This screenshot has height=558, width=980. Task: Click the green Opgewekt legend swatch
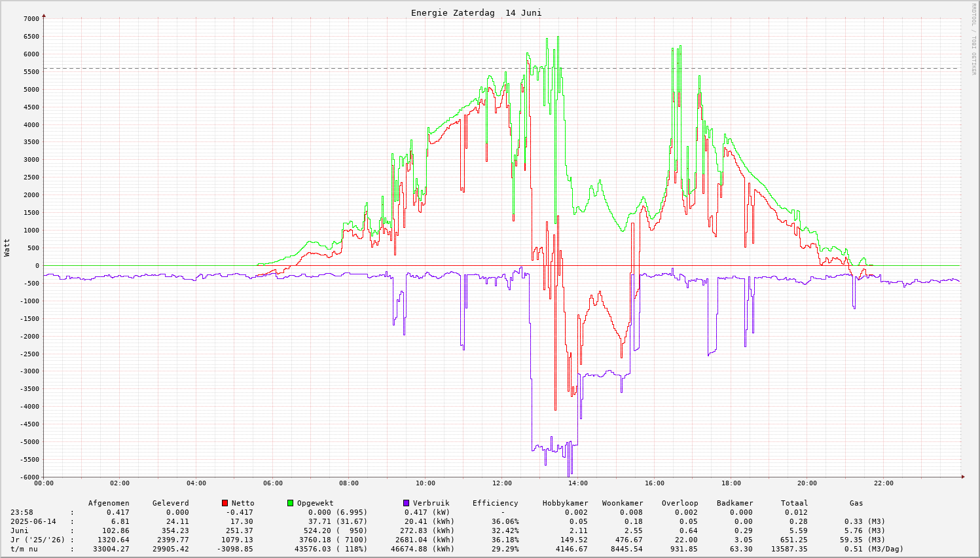(290, 503)
